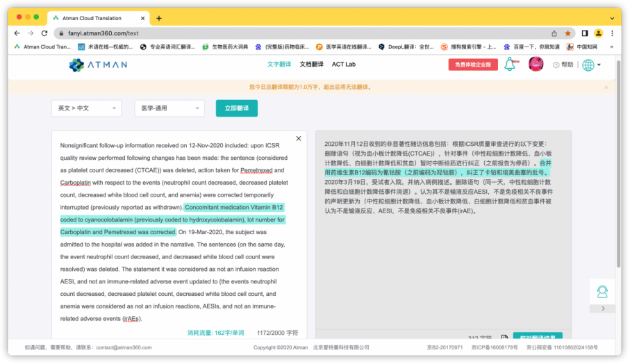The height and width of the screenshot is (364, 630).
Task: Open the 医学-通用 domain dropdown
Action: tap(169, 108)
